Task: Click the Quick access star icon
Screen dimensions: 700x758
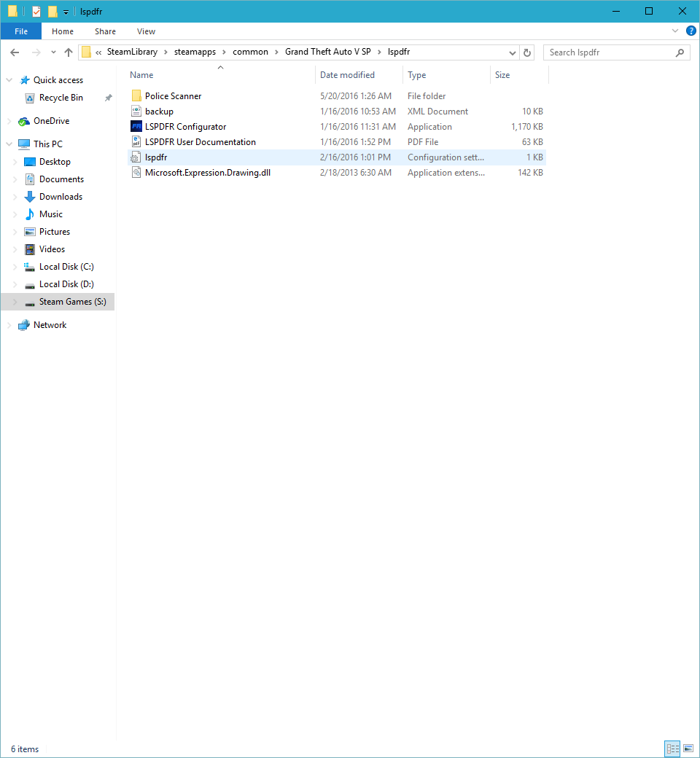Action: [x=25, y=79]
